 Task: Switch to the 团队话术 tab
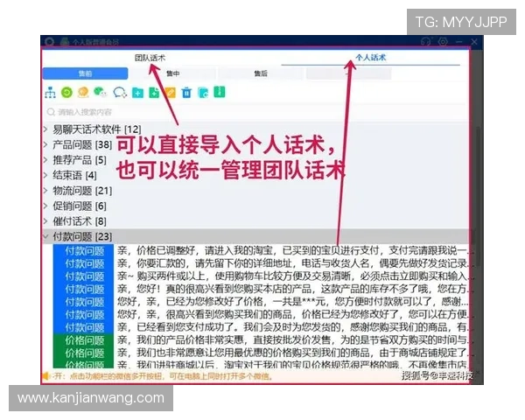pos(150,58)
